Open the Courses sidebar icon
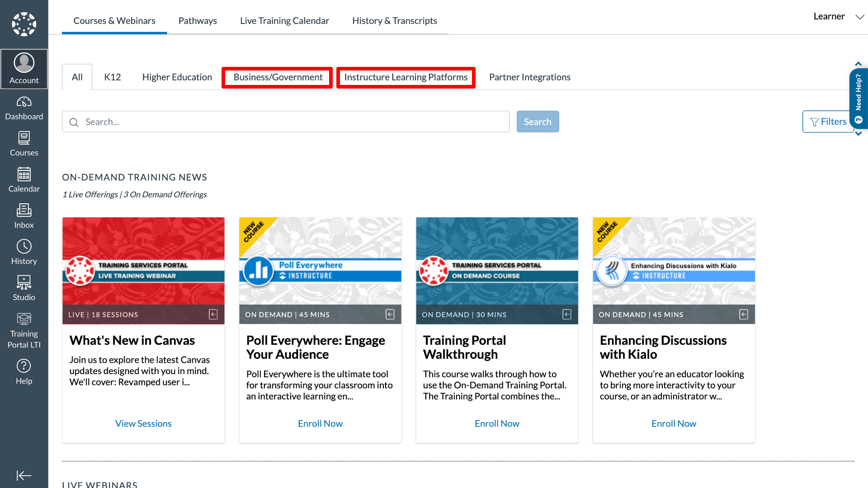Image resolution: width=868 pixels, height=488 pixels. click(24, 144)
